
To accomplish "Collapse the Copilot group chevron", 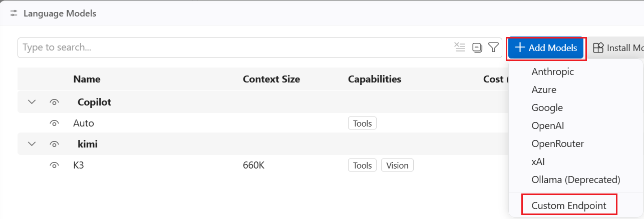I will (x=32, y=102).
